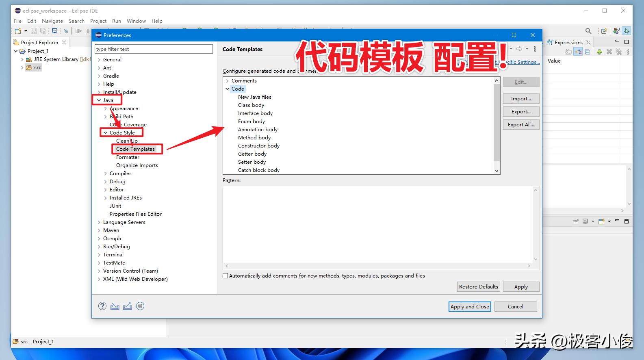This screenshot has height=360, width=644.
Task: Switch to the Debug perspective bug icon
Action: (x=627, y=31)
